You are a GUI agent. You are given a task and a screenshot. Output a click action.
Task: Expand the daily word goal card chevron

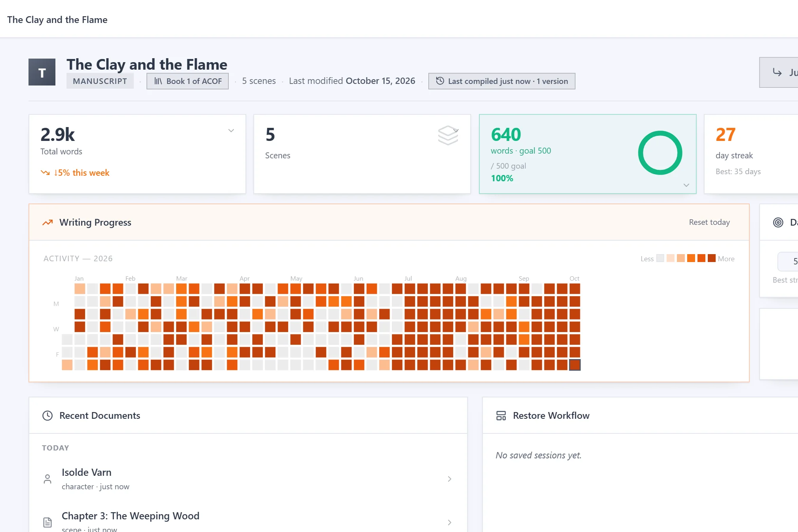[686, 185]
